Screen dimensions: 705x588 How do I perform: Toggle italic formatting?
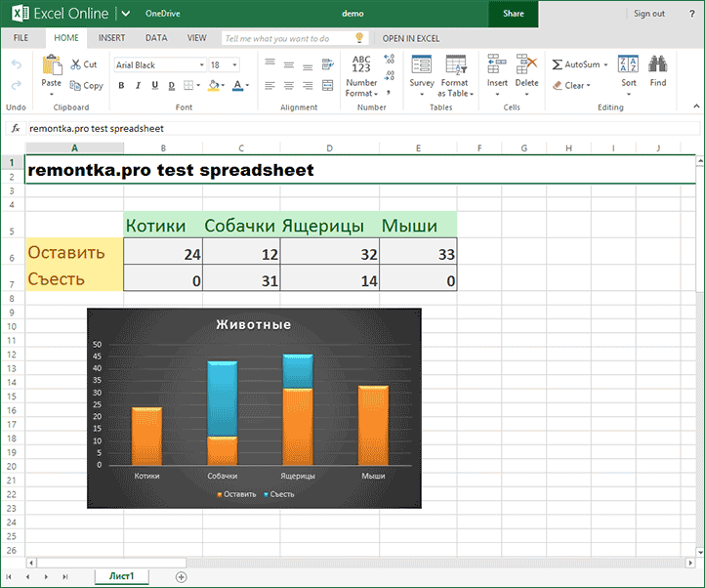tap(138, 85)
